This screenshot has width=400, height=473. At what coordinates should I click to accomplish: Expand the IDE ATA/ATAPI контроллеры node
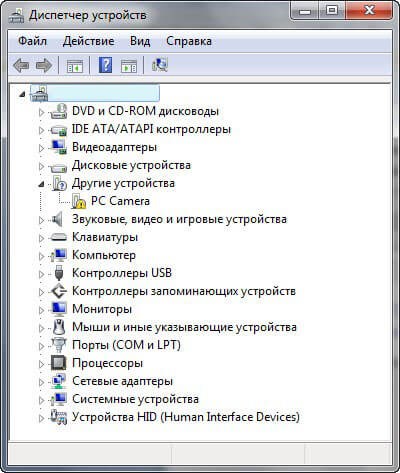tap(41, 130)
